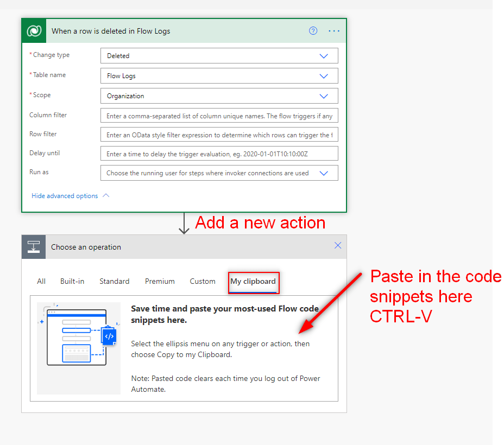Switch to the Premium tab

(160, 281)
